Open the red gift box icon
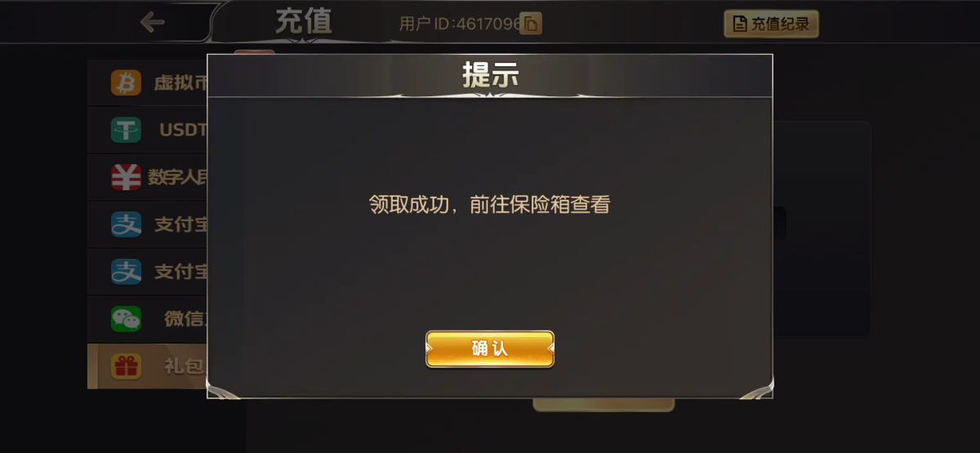Screen dimensions: 980x453 (x=126, y=366)
